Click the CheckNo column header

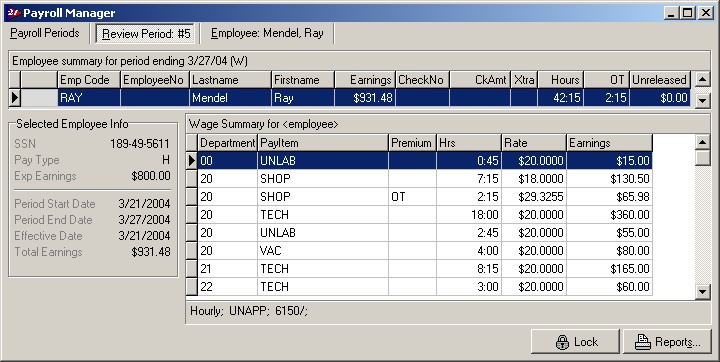[422, 79]
